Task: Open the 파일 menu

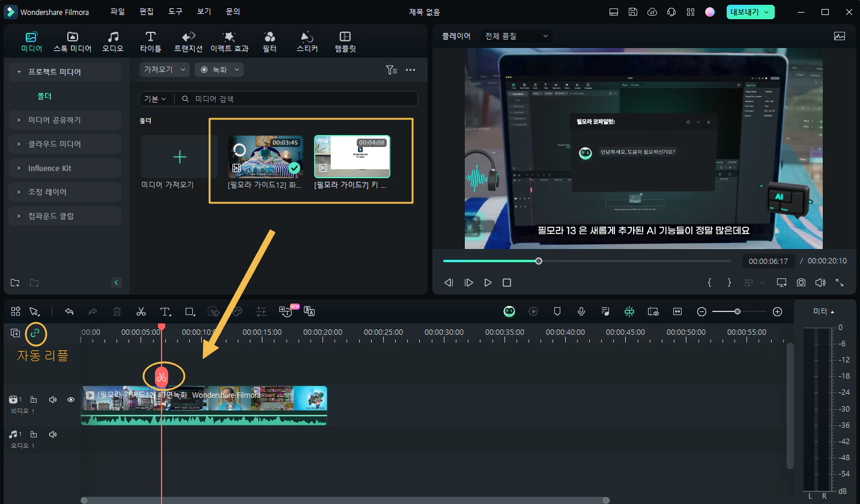Action: tap(118, 11)
